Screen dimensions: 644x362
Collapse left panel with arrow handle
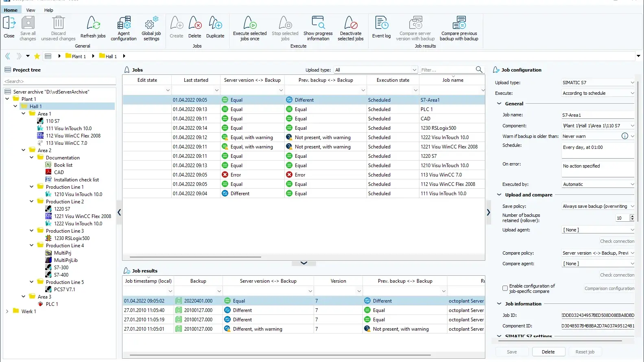tap(119, 212)
